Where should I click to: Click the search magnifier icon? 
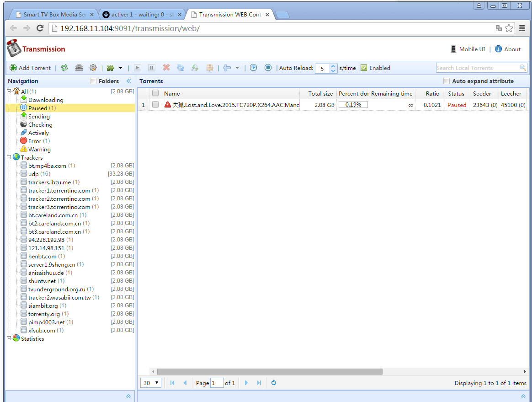coord(523,68)
